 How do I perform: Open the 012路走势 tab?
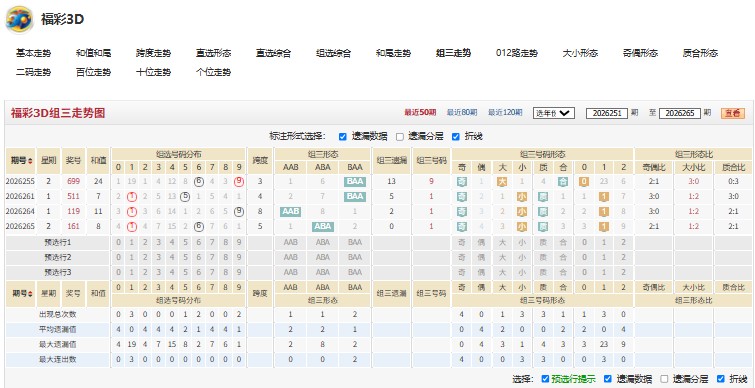[x=517, y=53]
